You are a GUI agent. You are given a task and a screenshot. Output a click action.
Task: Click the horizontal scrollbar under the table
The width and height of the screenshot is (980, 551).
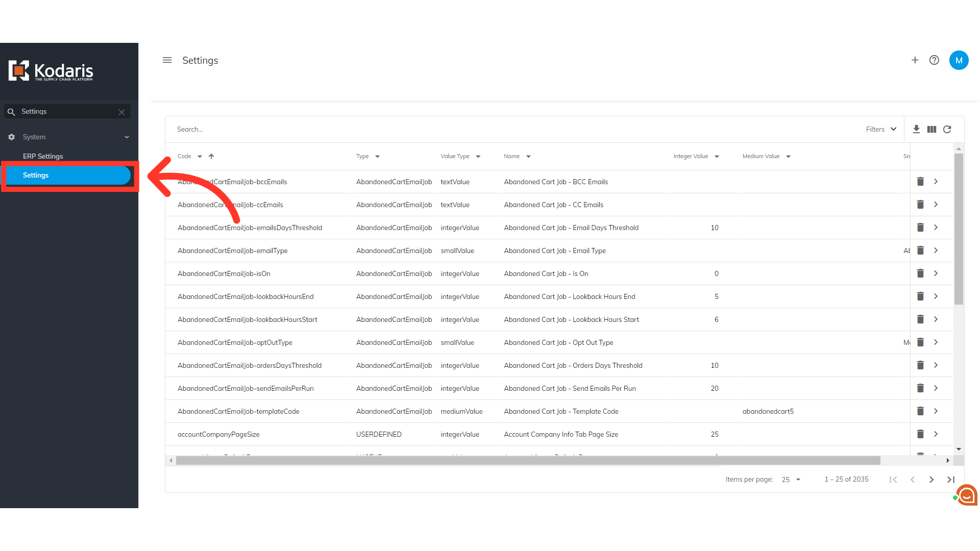pyautogui.click(x=528, y=460)
